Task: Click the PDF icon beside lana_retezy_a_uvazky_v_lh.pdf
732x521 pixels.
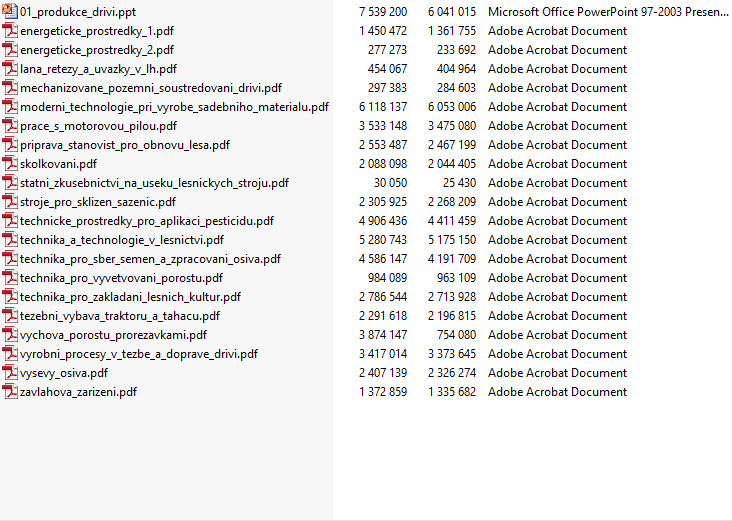Action: pyautogui.click(x=10, y=69)
